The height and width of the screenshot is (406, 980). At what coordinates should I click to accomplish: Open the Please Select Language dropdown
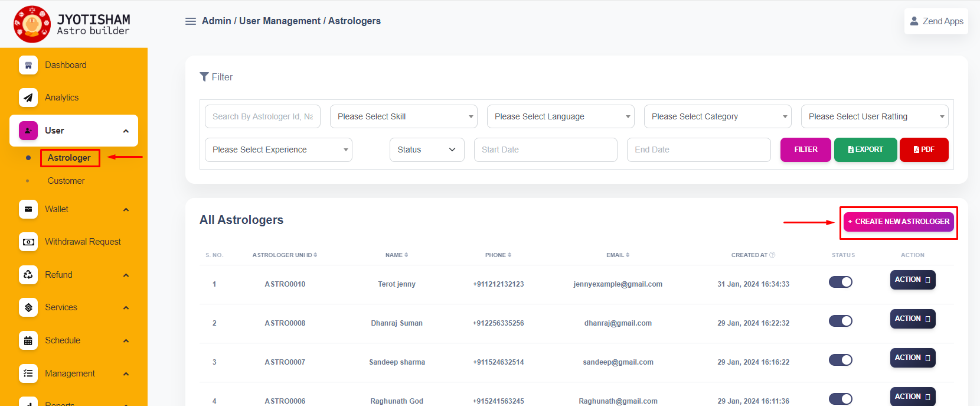pyautogui.click(x=560, y=116)
